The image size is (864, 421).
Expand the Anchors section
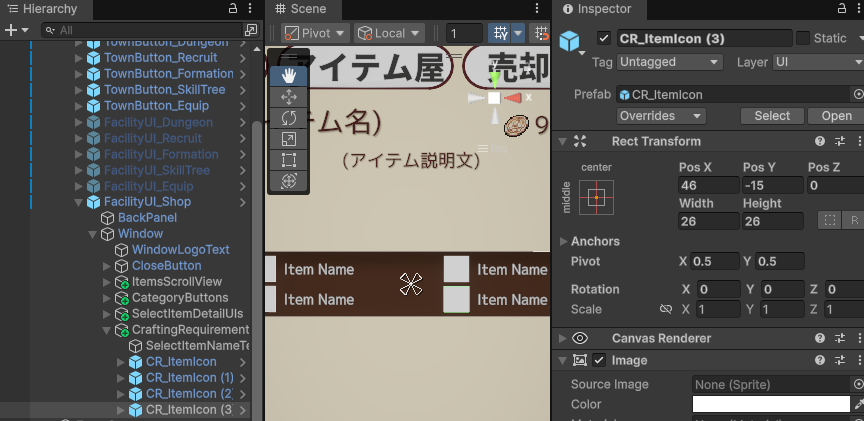click(x=565, y=241)
